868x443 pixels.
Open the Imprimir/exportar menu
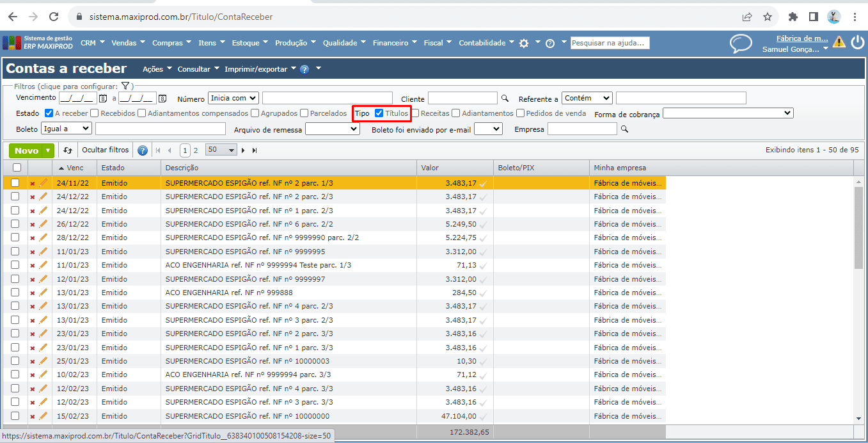click(x=256, y=69)
